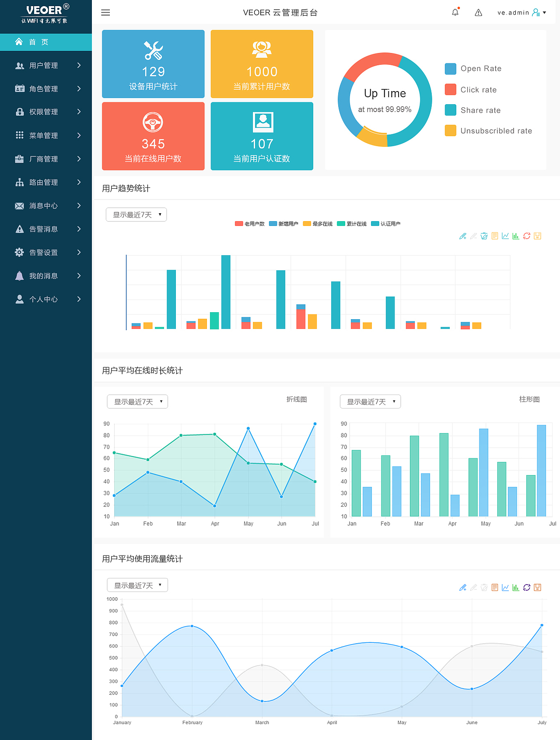Open 厂商管理 sidebar item

point(46,159)
